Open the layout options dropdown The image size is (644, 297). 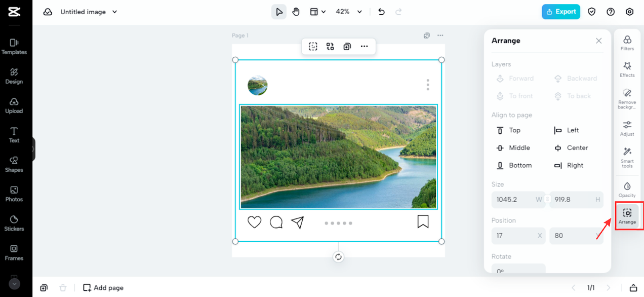coord(317,12)
